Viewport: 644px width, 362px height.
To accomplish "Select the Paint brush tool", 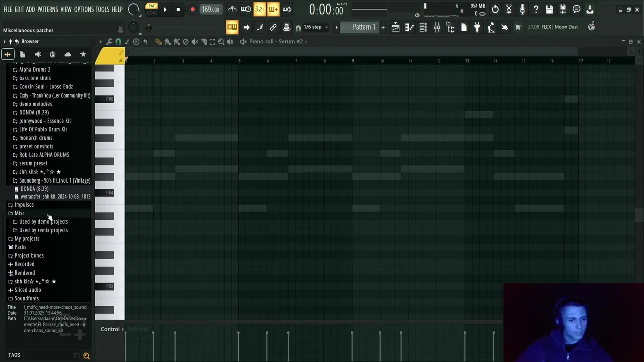I will 168,42.
